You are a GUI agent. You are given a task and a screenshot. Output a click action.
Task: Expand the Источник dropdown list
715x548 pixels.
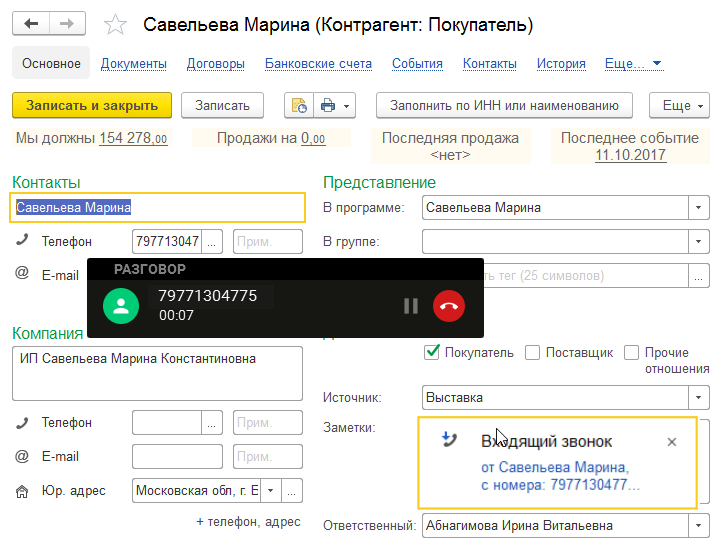coord(697,397)
